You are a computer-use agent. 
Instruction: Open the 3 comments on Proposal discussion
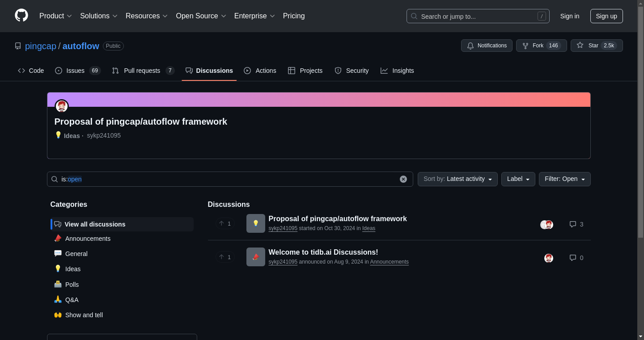[576, 224]
